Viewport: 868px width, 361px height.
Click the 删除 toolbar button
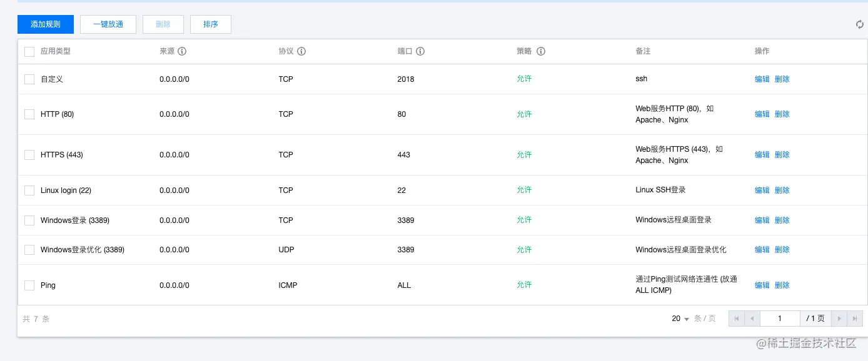click(163, 24)
